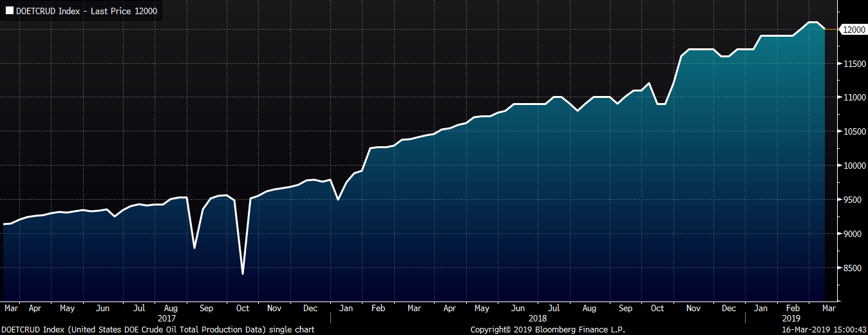The image size is (868, 335).
Task: Click the September 2017 dip on the line
Action: 194,248
